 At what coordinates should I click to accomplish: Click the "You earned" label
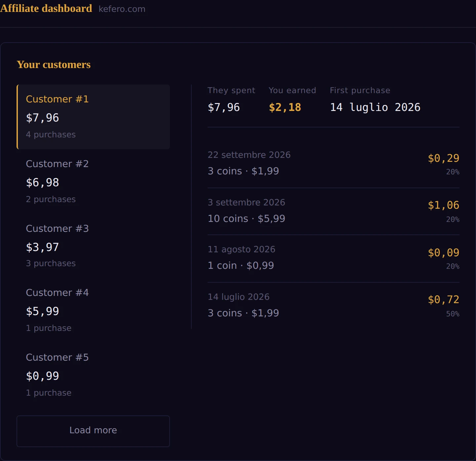(x=292, y=90)
